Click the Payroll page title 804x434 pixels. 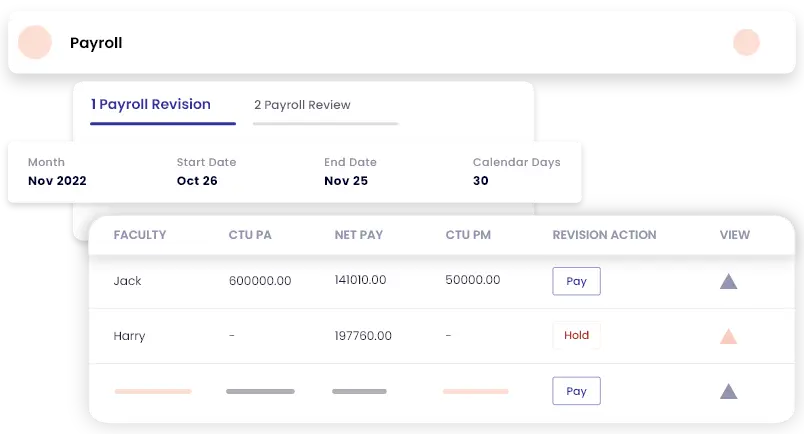[96, 43]
